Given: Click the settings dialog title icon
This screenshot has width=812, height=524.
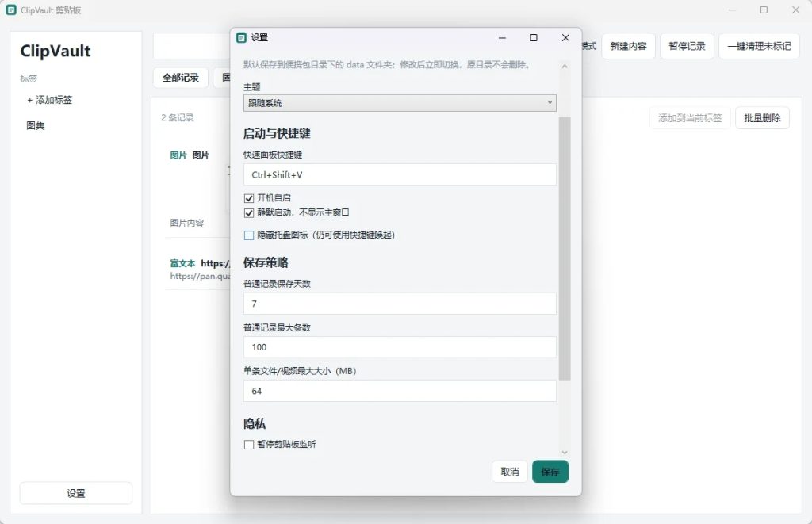Looking at the screenshot, I should click(241, 38).
